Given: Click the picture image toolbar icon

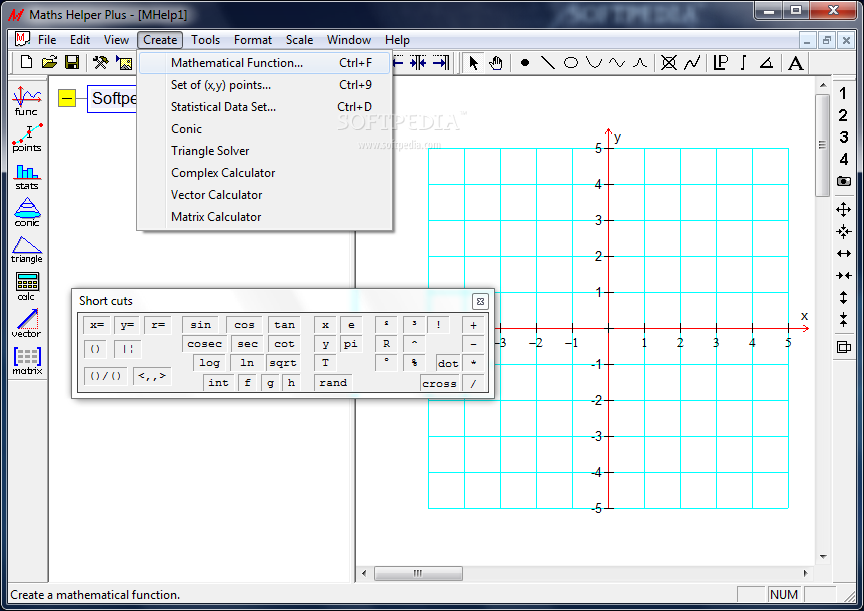Looking at the screenshot, I should 125,62.
